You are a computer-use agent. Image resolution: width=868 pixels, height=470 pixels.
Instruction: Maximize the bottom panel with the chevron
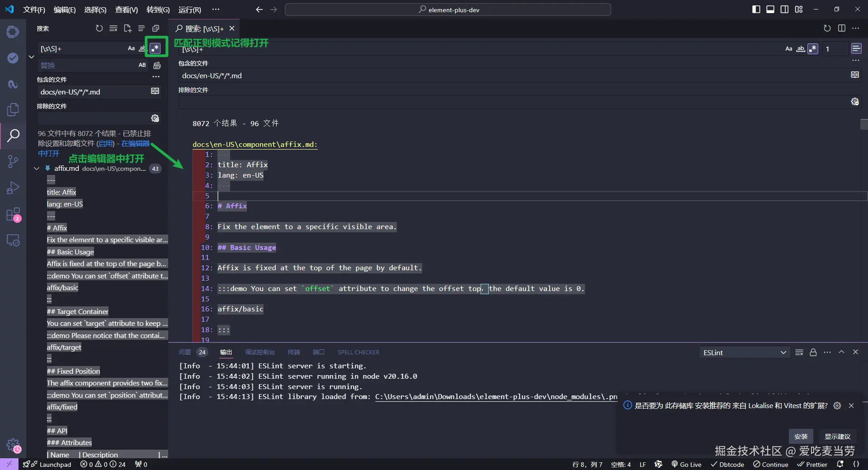pos(841,352)
